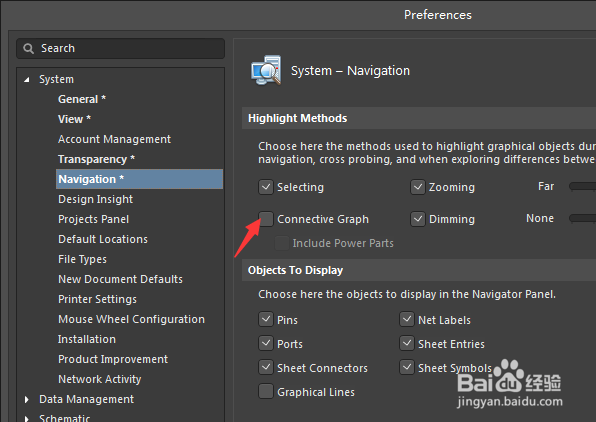Select Mouse Wheel Configuration entry
596x422 pixels.
coord(131,319)
